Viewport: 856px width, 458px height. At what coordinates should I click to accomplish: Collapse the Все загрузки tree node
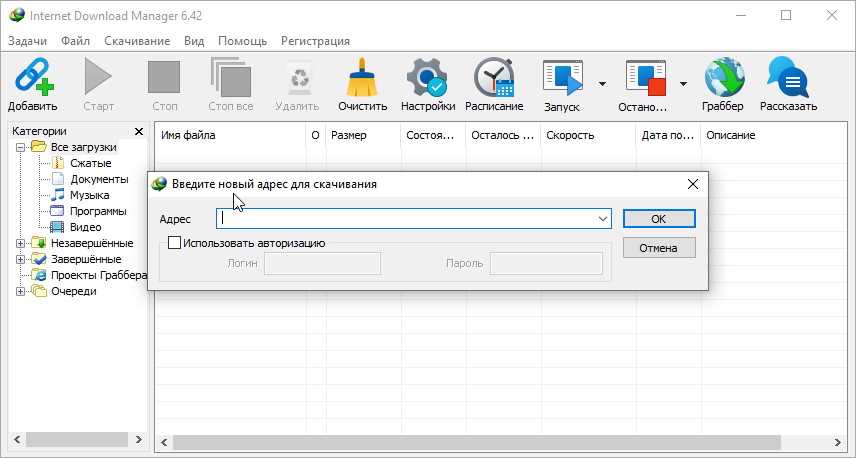pyautogui.click(x=20, y=147)
